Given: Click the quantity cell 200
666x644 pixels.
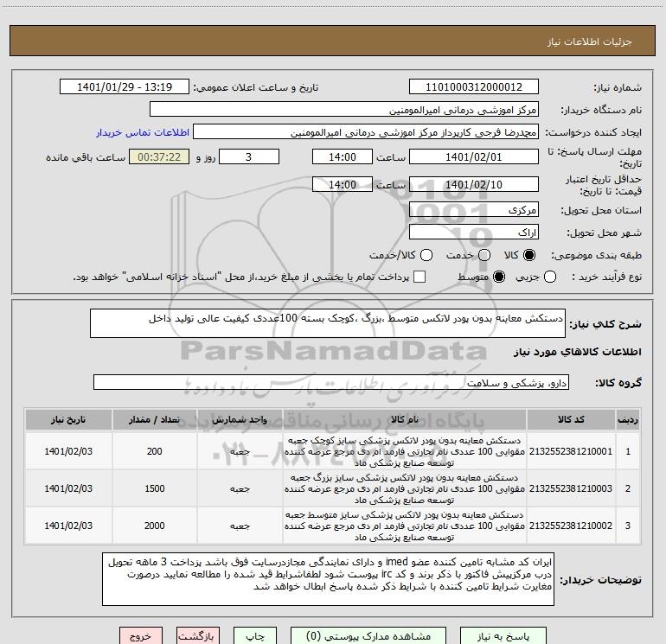Looking at the screenshot, I should [154, 451].
